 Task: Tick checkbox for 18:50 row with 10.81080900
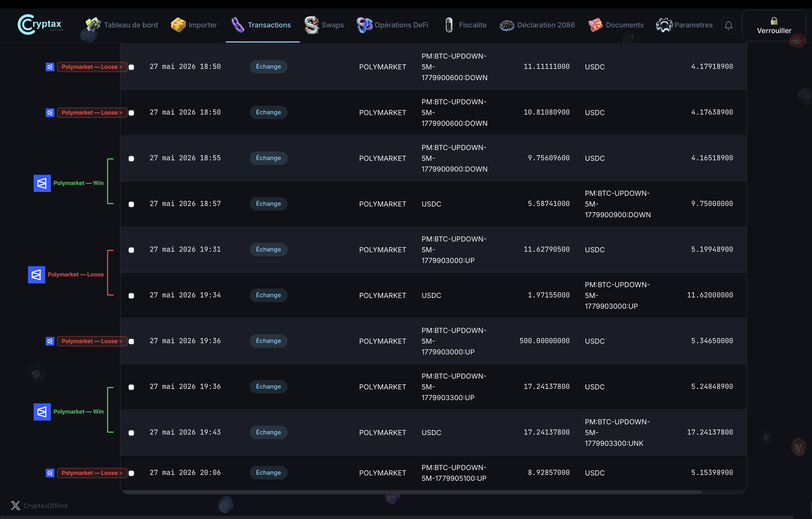coord(132,113)
